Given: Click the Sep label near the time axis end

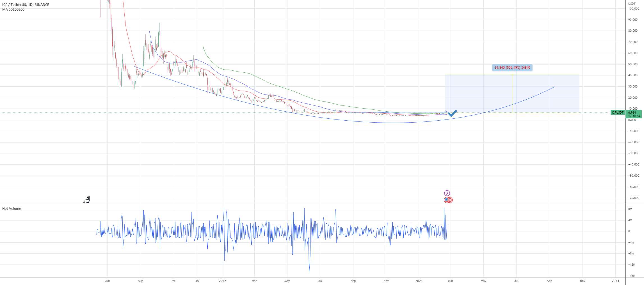Looking at the screenshot, I should coord(549,281).
